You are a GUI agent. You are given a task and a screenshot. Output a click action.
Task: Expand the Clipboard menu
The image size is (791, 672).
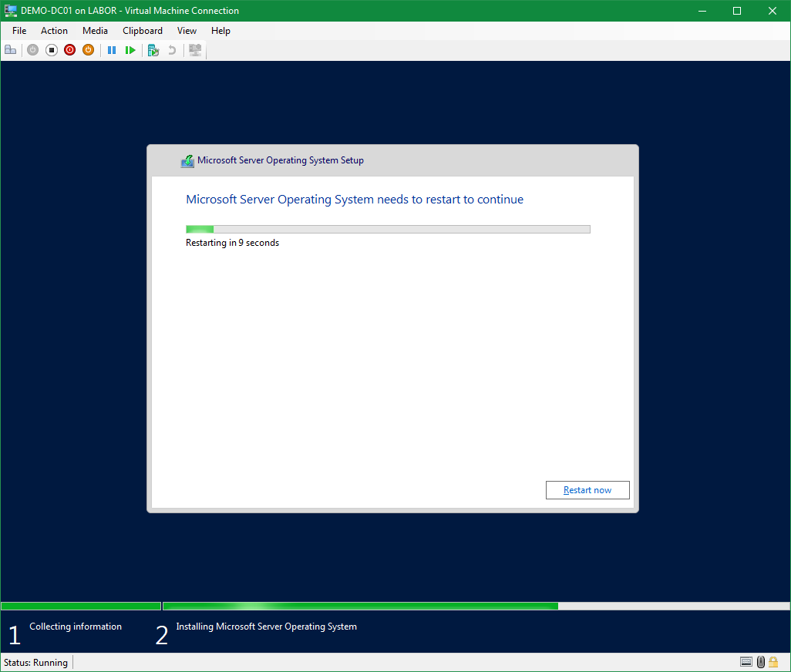143,31
